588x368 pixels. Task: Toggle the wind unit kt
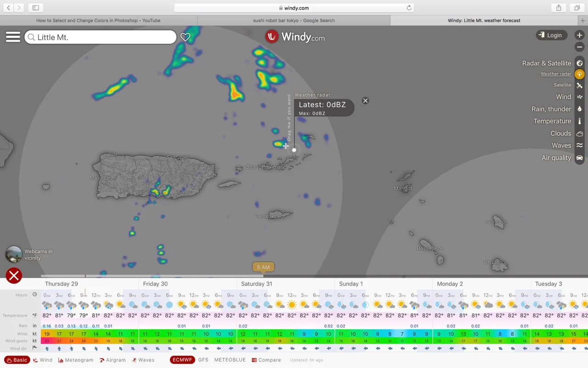pyautogui.click(x=34, y=334)
